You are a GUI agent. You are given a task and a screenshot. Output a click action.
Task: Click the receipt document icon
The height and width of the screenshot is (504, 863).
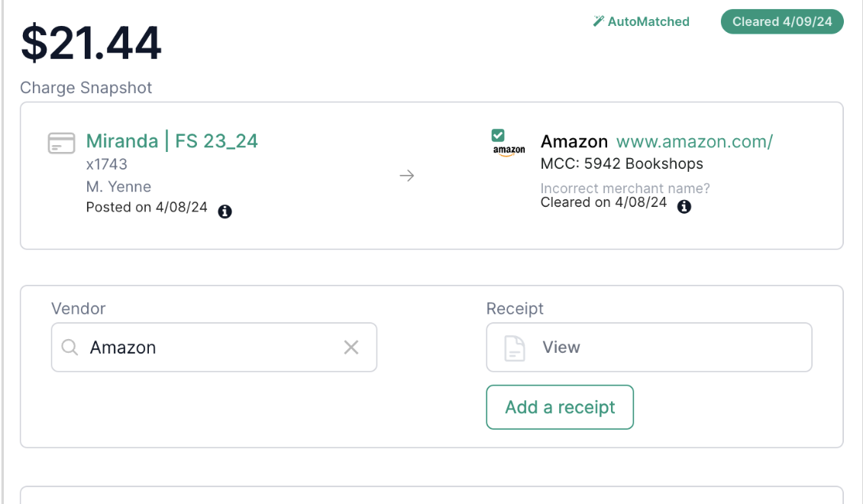tap(515, 347)
